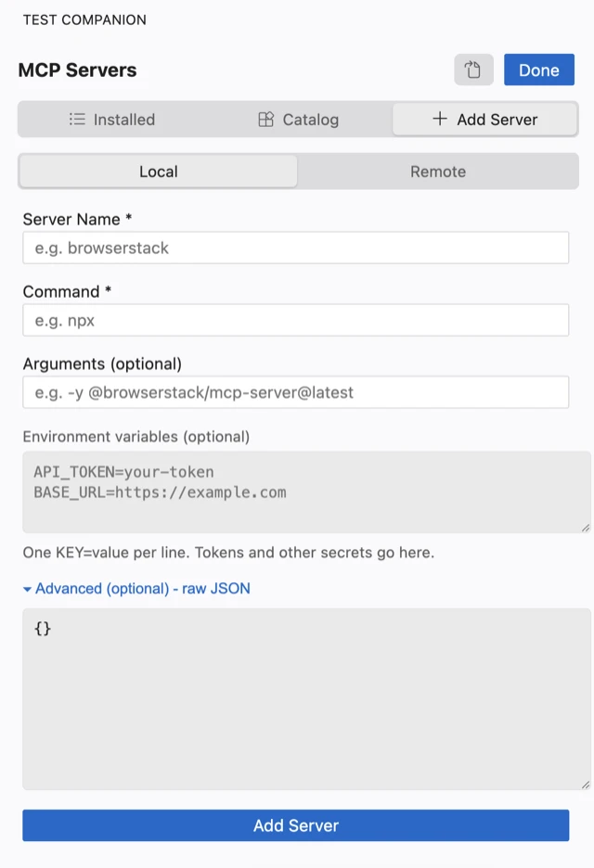Click the raw JSON area resize handle
The width and height of the screenshot is (594, 868).
coord(586,785)
